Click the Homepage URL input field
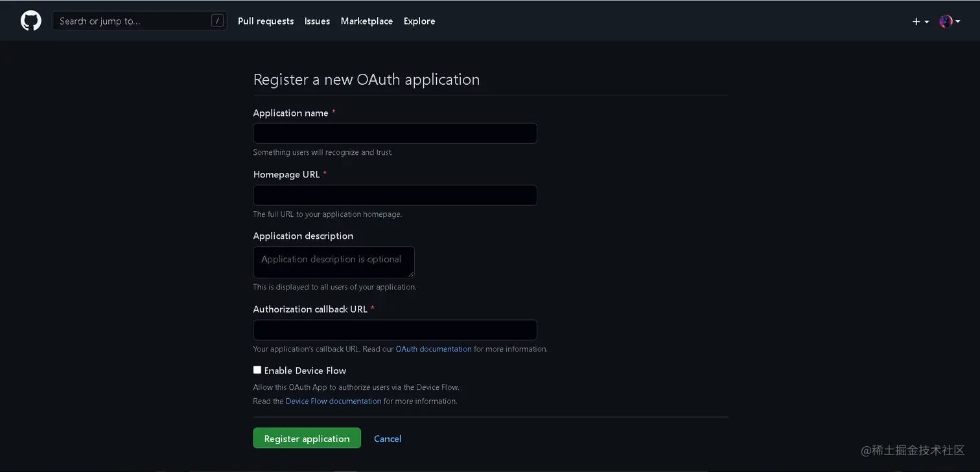The image size is (980, 472). click(395, 195)
